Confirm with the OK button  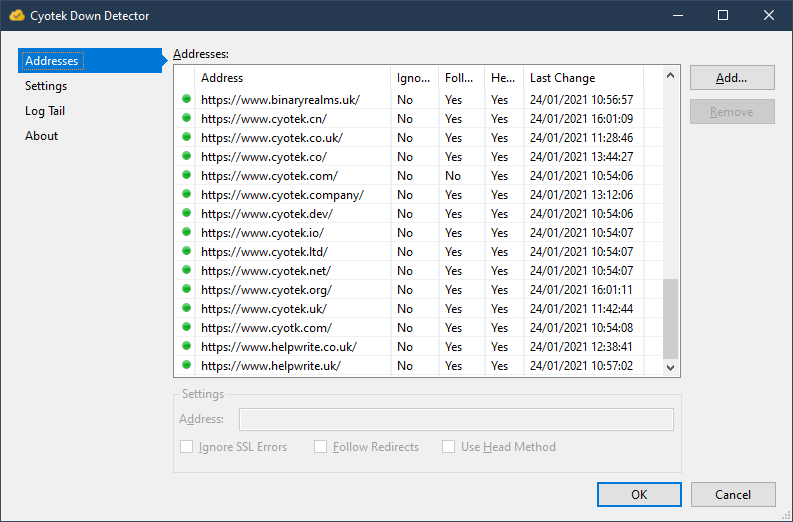pos(639,494)
